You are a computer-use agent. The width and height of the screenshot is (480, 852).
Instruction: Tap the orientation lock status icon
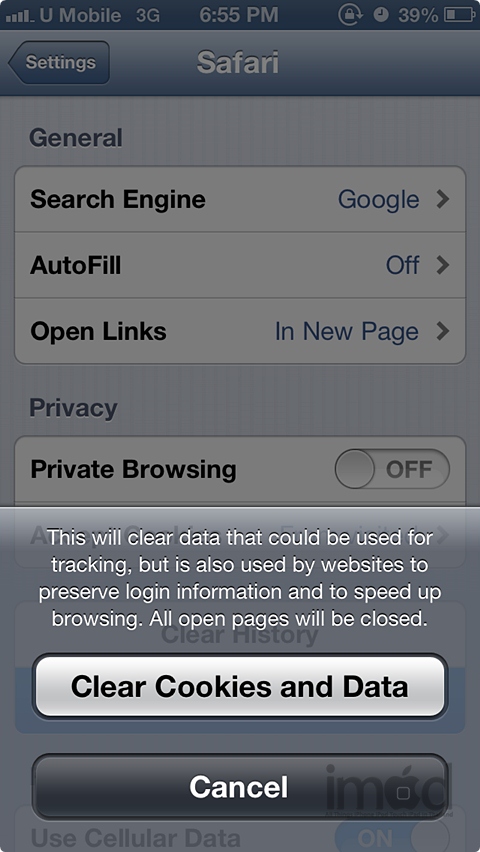click(x=350, y=15)
